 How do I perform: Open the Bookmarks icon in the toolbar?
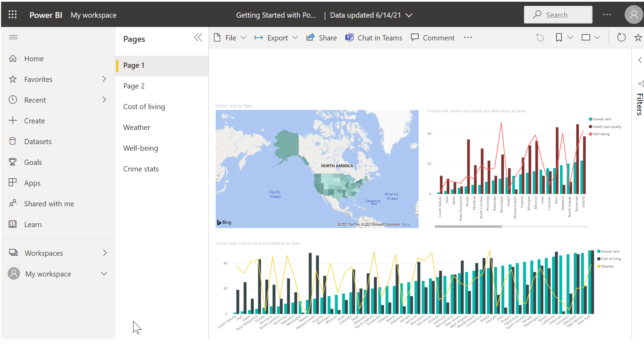pyautogui.click(x=559, y=37)
